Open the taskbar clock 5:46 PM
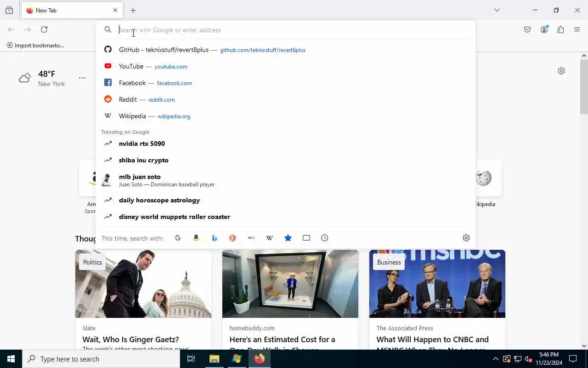This screenshot has width=588, height=368. pyautogui.click(x=549, y=359)
